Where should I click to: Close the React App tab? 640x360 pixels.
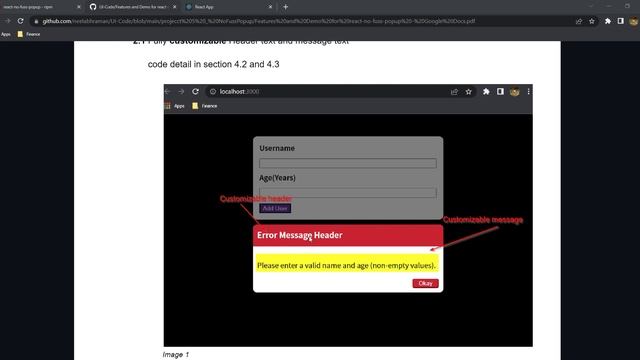tap(270, 7)
